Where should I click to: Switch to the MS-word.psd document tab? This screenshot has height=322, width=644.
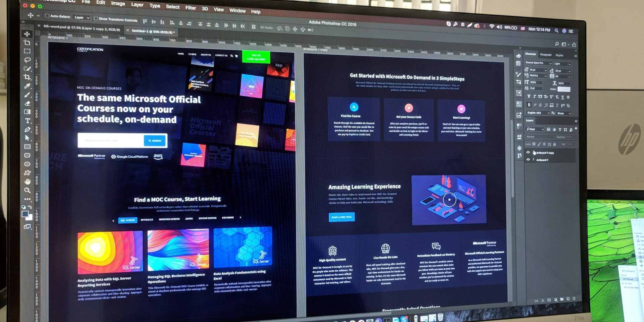coord(82,28)
